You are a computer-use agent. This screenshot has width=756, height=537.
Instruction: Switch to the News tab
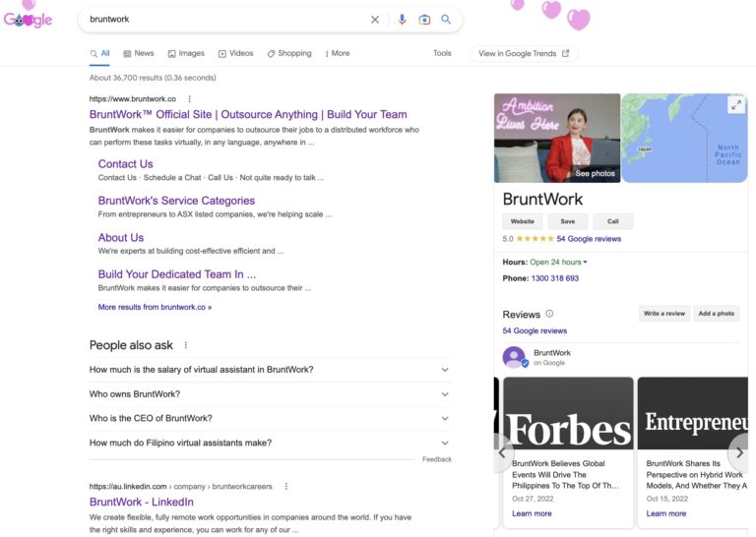138,53
